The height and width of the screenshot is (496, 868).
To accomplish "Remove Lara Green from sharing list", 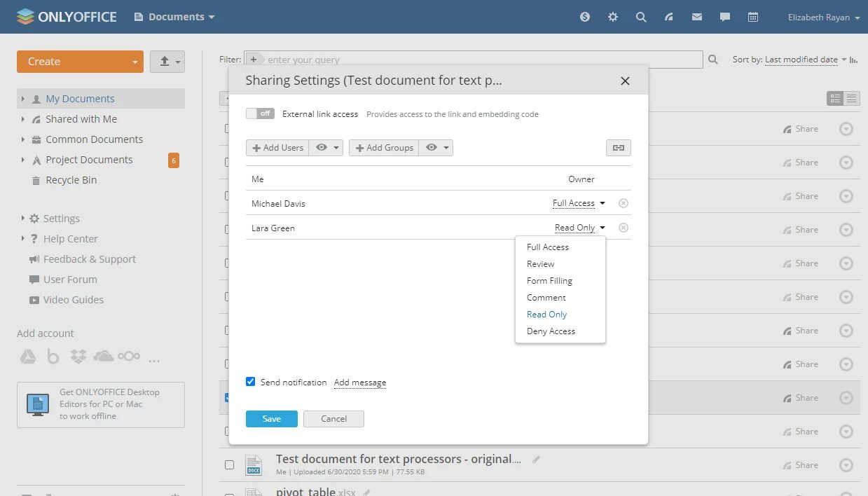I will coord(624,228).
